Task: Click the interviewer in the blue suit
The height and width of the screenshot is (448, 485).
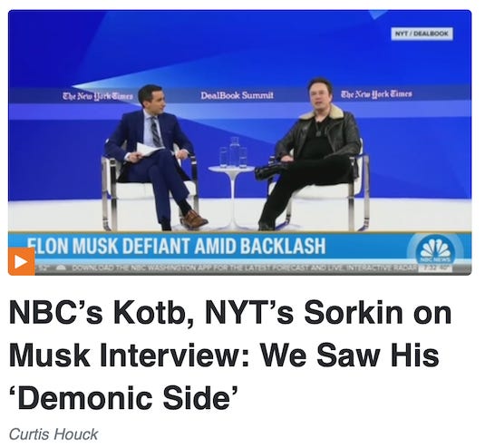Action: point(154,157)
